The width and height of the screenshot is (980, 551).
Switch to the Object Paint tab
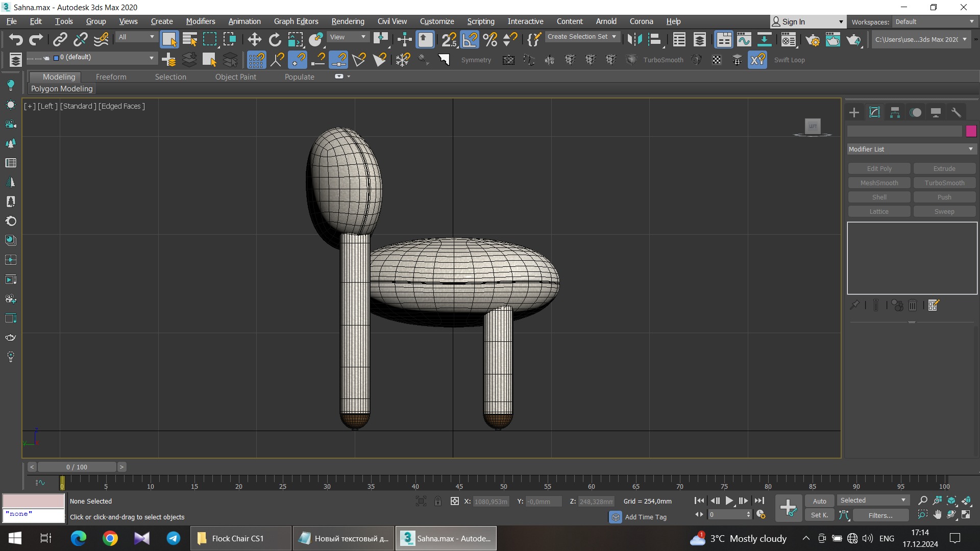(235, 77)
